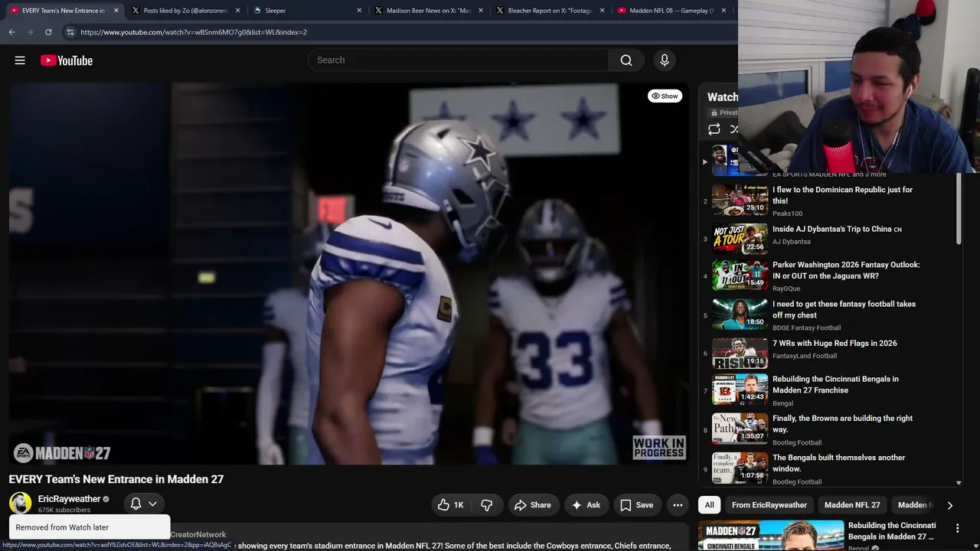The height and width of the screenshot is (551, 980).
Task: Select the From EricRayweather chip
Action: (x=769, y=505)
